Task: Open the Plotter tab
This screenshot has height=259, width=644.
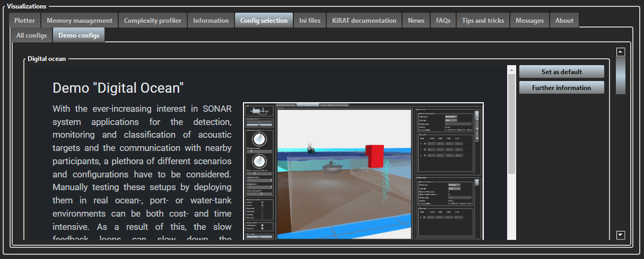Action: click(25, 21)
